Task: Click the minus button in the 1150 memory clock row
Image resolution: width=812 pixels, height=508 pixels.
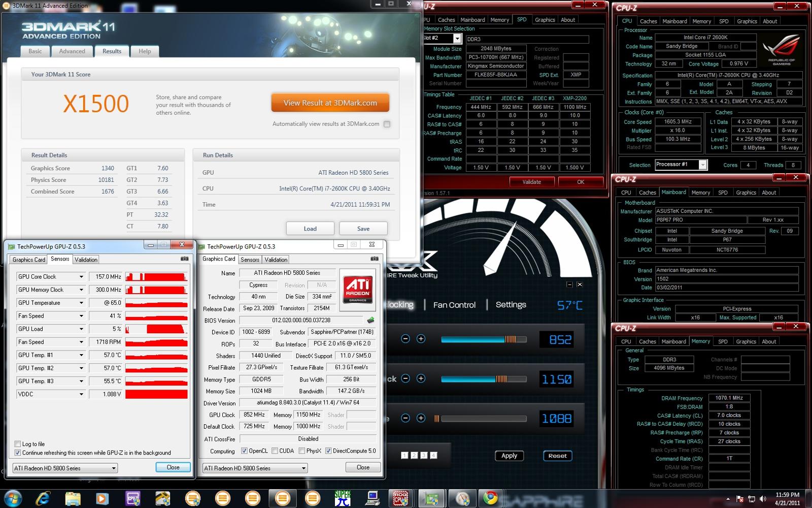Action: [x=405, y=378]
